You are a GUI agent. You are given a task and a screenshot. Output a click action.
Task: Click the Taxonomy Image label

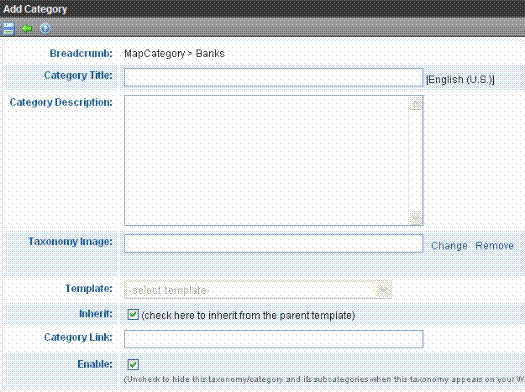pos(70,241)
